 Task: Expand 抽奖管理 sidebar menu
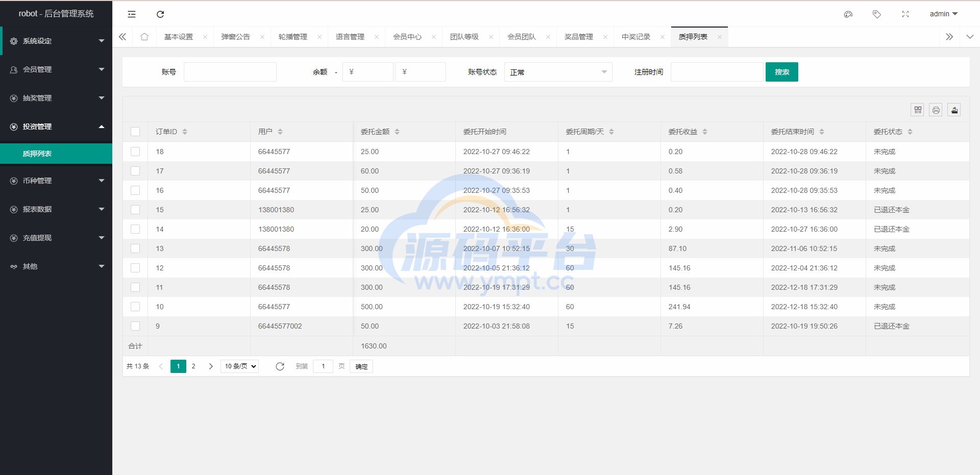(x=56, y=98)
